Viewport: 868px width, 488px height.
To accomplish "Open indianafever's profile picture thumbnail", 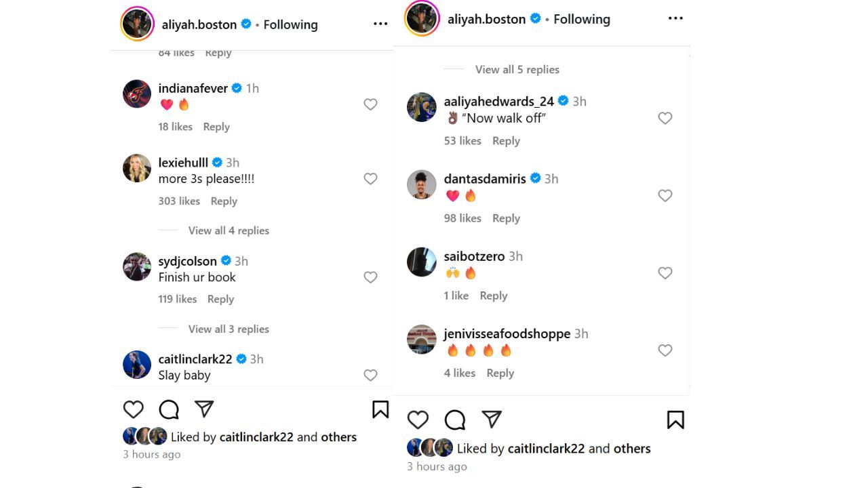I will (137, 94).
